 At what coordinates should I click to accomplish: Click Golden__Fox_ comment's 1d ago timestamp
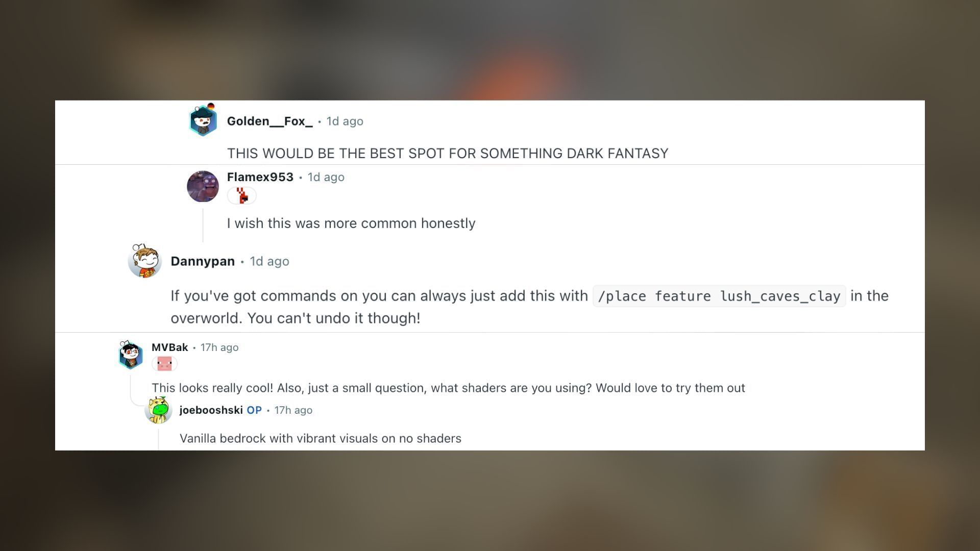pyautogui.click(x=345, y=121)
